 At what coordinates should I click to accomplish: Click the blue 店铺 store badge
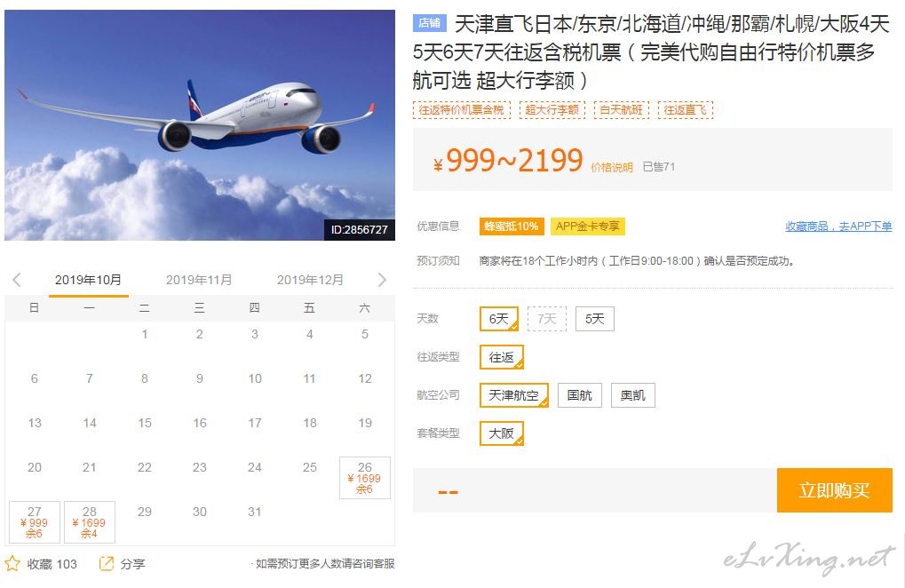(x=430, y=23)
